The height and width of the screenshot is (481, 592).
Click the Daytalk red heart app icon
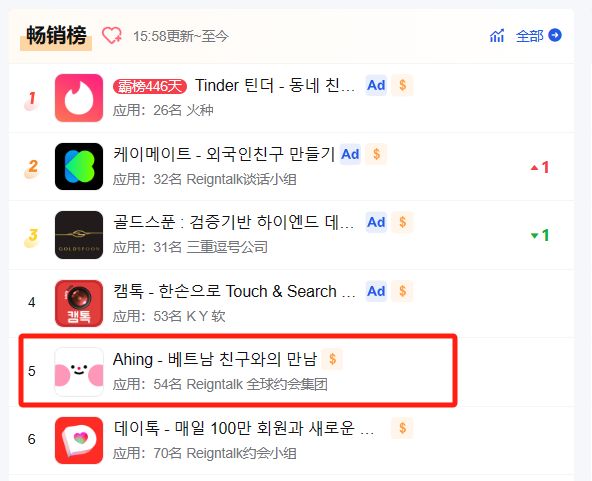click(x=79, y=440)
